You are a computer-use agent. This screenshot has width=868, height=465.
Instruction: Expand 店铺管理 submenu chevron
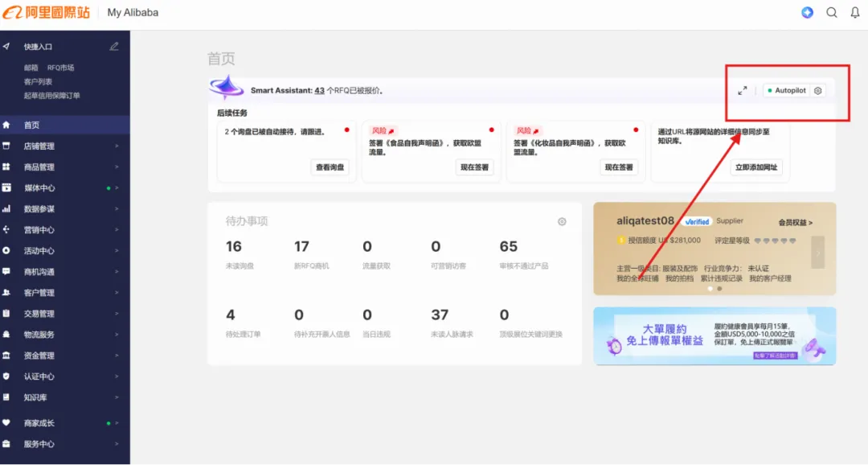pyautogui.click(x=117, y=146)
